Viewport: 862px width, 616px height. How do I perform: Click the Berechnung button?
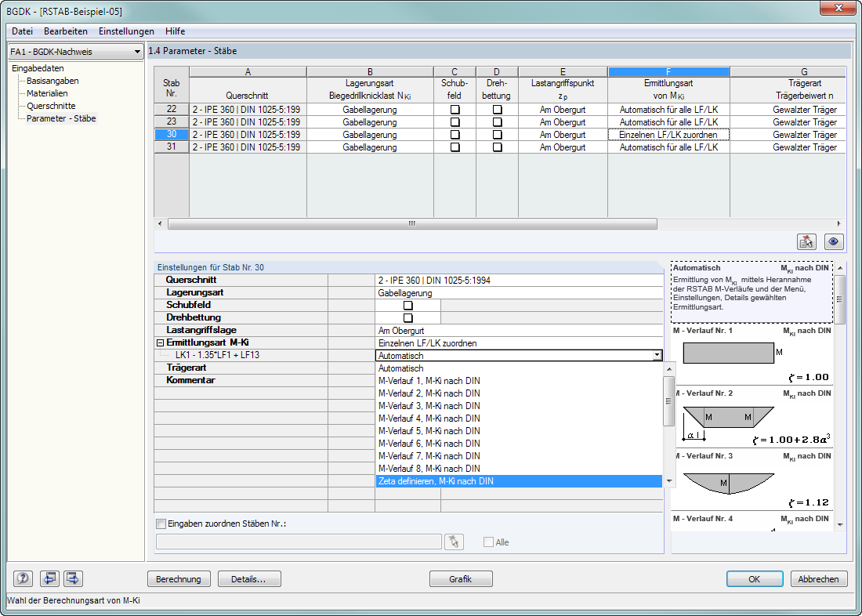(x=179, y=579)
